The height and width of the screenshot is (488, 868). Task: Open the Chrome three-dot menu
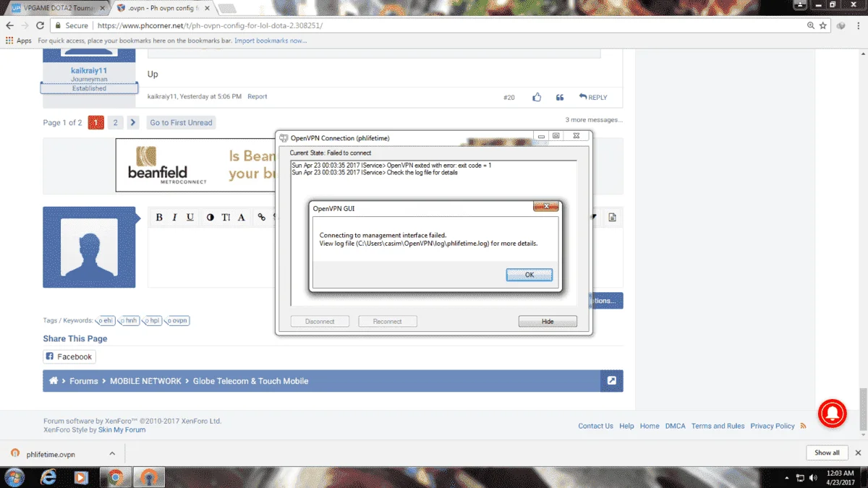point(858,25)
